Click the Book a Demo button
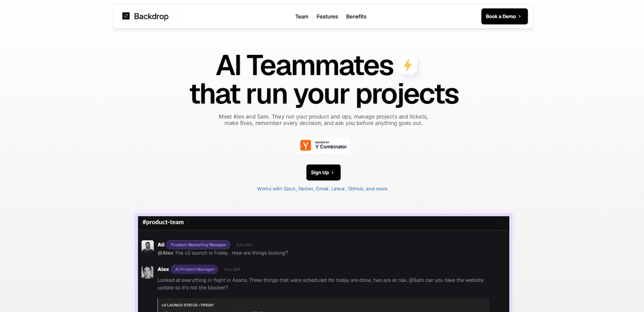Screen dimensions: 644x312 [x=504, y=17]
